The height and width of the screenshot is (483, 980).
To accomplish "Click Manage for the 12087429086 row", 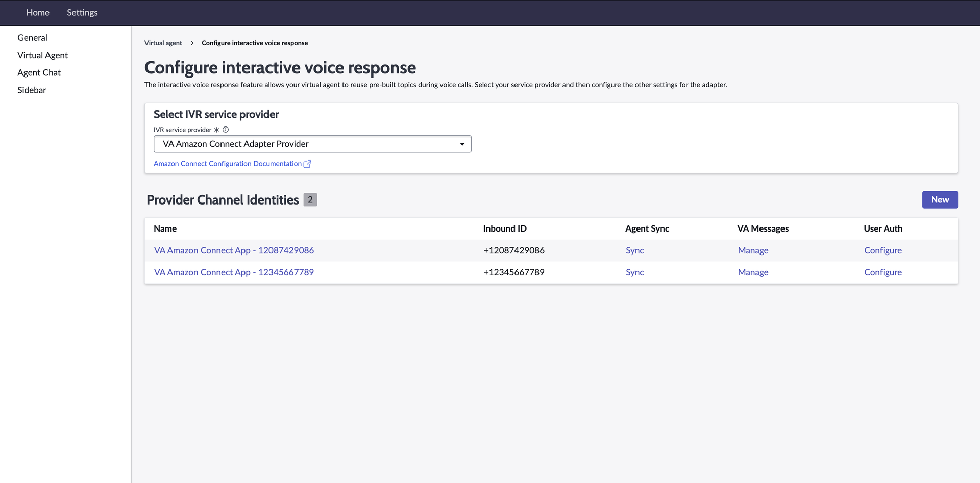I will (x=753, y=250).
